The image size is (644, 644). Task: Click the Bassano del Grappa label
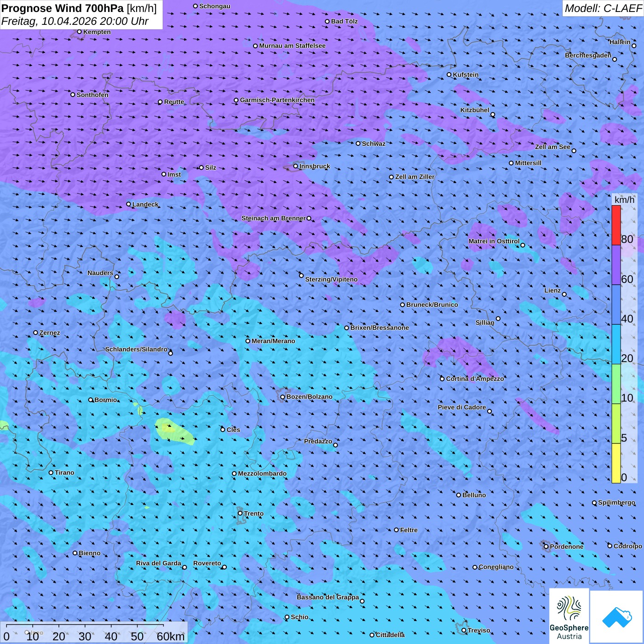(328, 597)
